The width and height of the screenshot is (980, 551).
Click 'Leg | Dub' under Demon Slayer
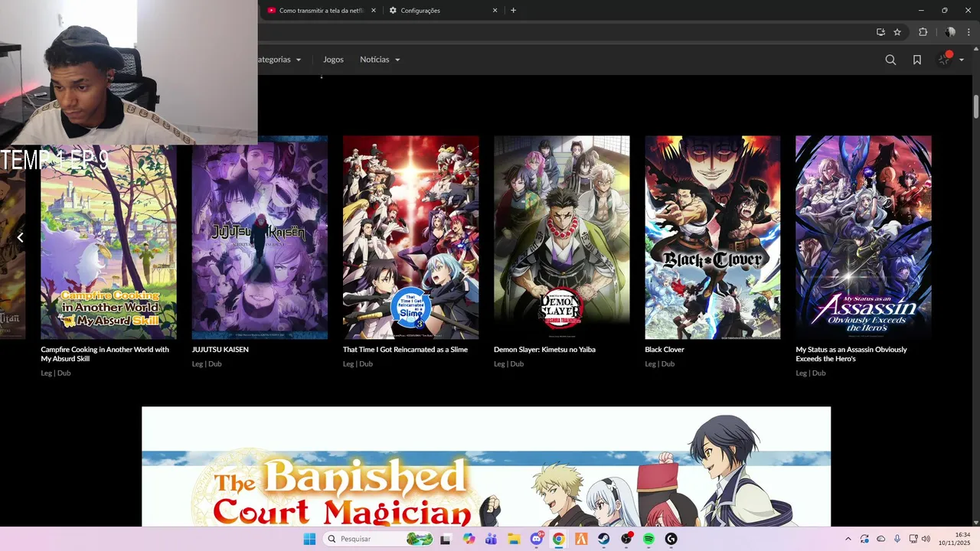coord(508,364)
